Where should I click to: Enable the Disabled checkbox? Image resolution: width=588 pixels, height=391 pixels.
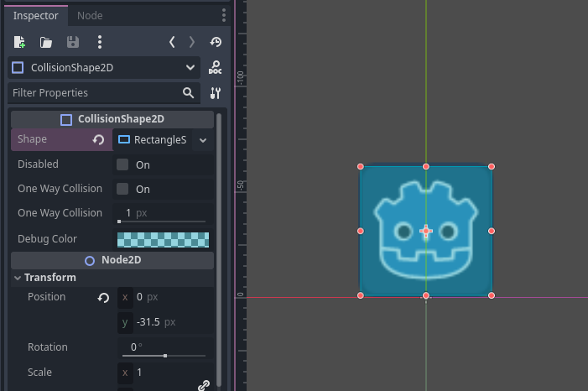122,164
